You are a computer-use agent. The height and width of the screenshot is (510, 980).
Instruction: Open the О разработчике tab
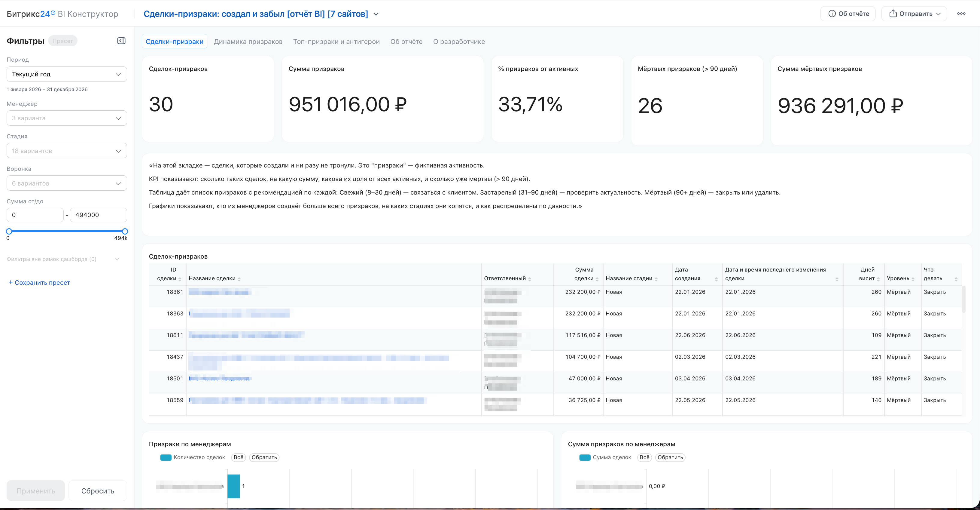coord(459,41)
